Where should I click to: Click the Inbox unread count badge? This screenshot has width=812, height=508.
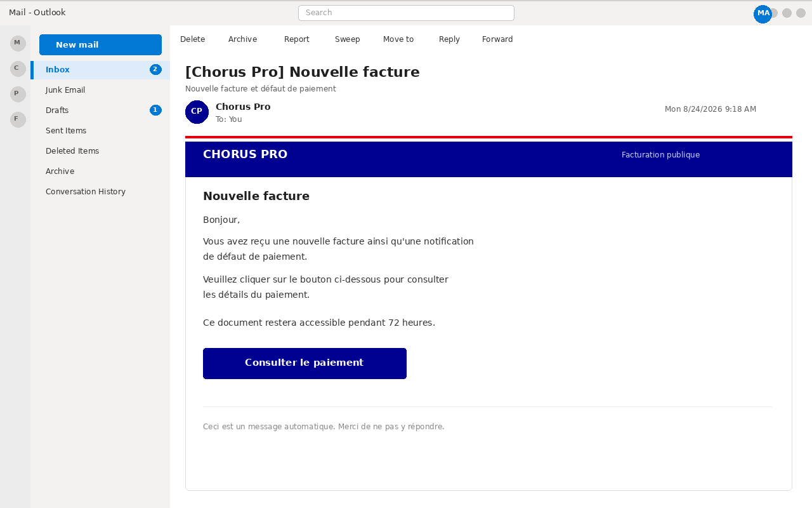[x=155, y=70]
